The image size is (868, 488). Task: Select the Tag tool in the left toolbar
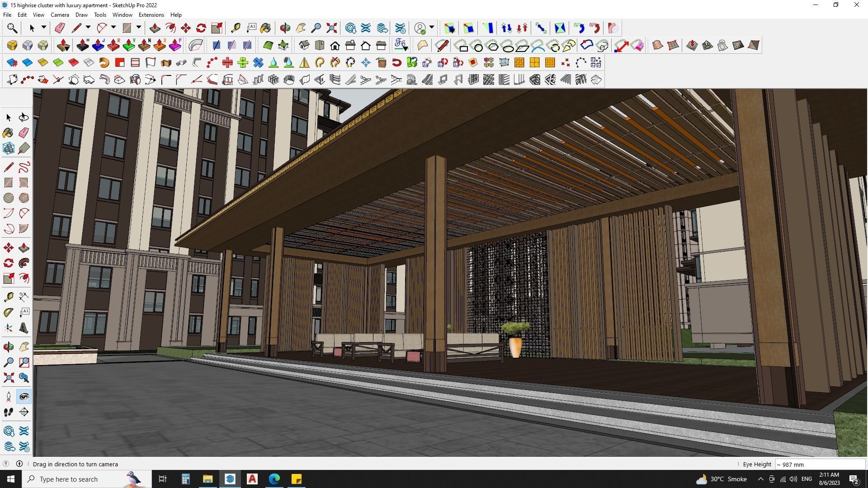24,148
